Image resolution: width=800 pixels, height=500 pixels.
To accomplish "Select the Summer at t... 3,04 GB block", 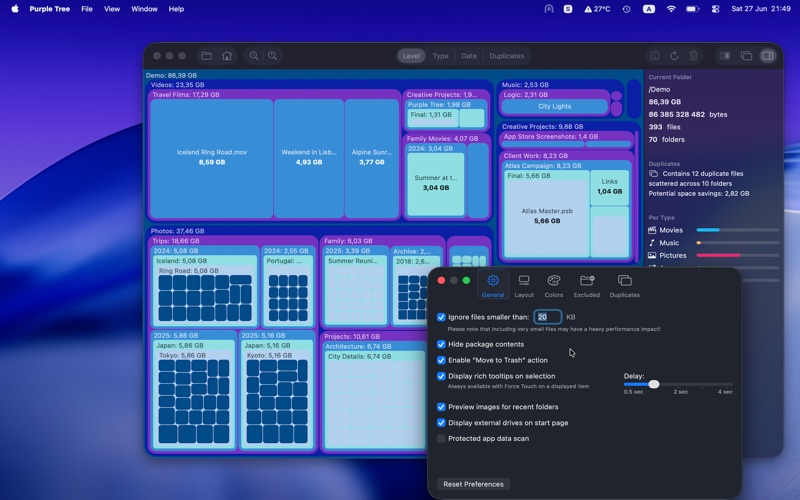I will click(436, 183).
